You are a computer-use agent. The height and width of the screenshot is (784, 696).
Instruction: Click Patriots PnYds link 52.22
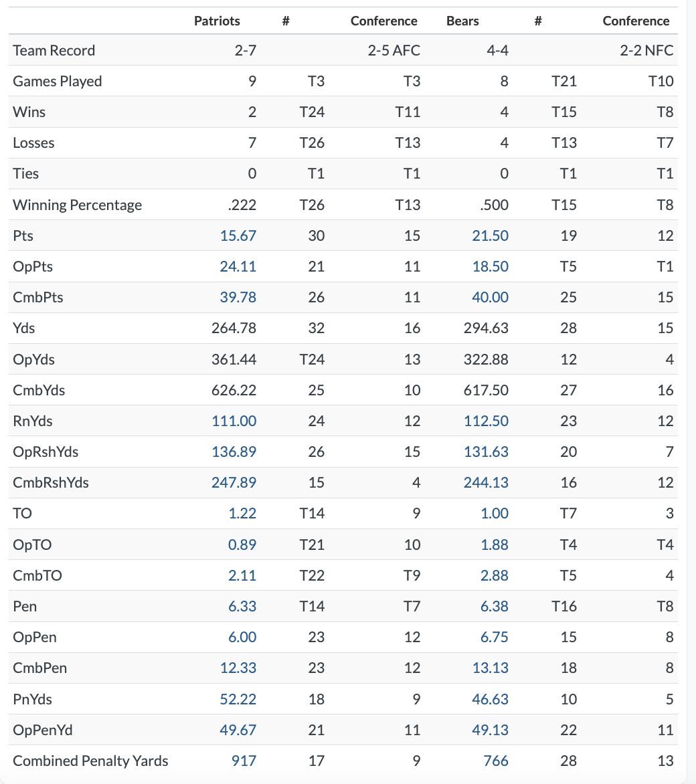(238, 699)
